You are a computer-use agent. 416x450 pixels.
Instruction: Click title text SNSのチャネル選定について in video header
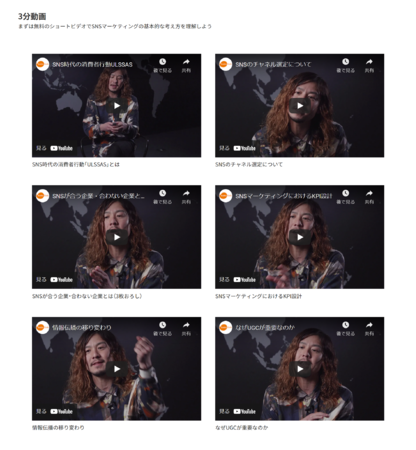273,64
